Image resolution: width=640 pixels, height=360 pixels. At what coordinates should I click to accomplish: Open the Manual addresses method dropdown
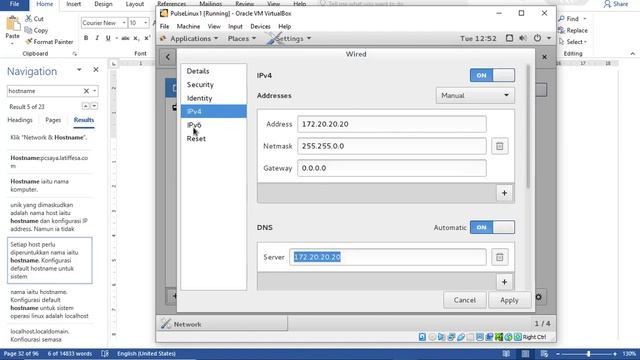[x=475, y=96]
